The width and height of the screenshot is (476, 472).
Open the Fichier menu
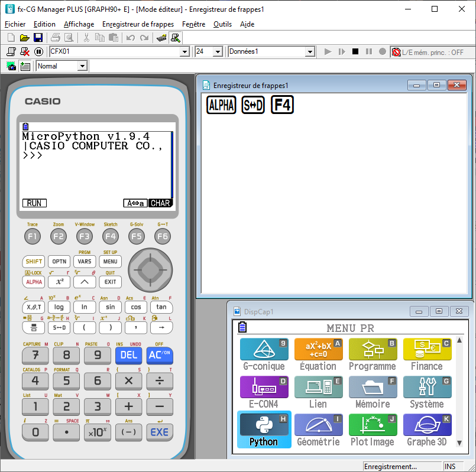point(15,24)
